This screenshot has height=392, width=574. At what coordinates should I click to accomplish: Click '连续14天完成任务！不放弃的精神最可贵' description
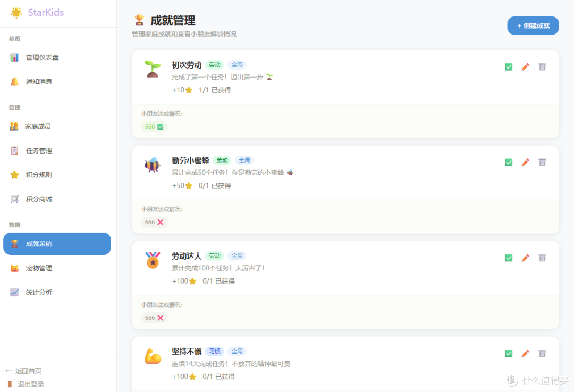click(x=231, y=363)
